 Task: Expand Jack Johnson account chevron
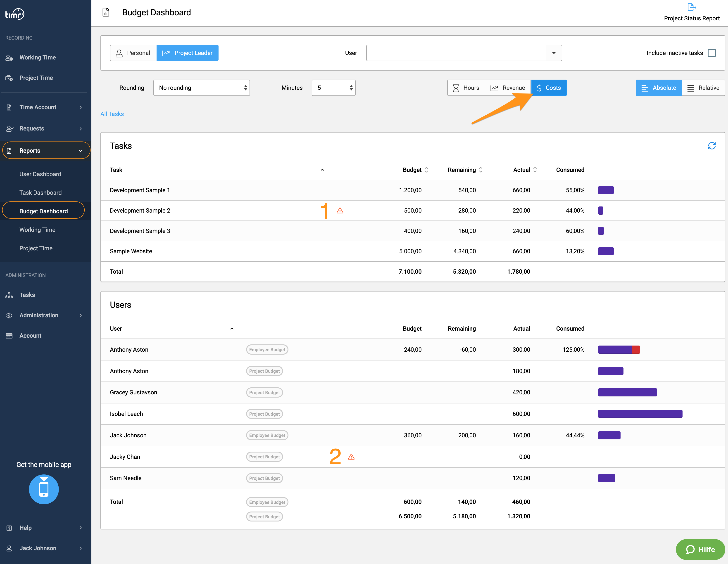click(x=81, y=548)
